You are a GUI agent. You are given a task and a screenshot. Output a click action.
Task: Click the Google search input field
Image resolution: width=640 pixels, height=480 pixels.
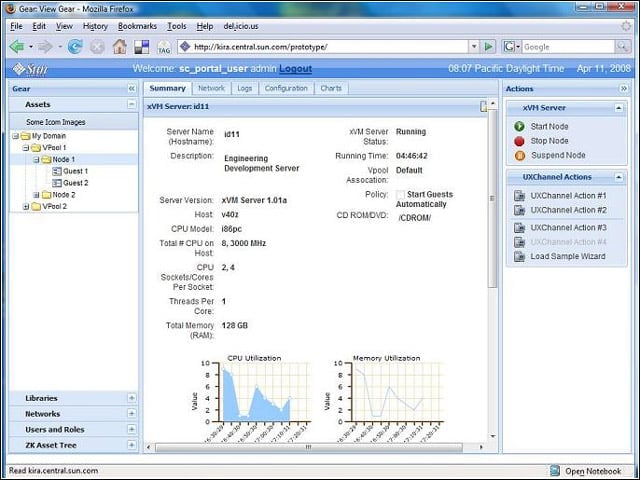click(x=568, y=47)
